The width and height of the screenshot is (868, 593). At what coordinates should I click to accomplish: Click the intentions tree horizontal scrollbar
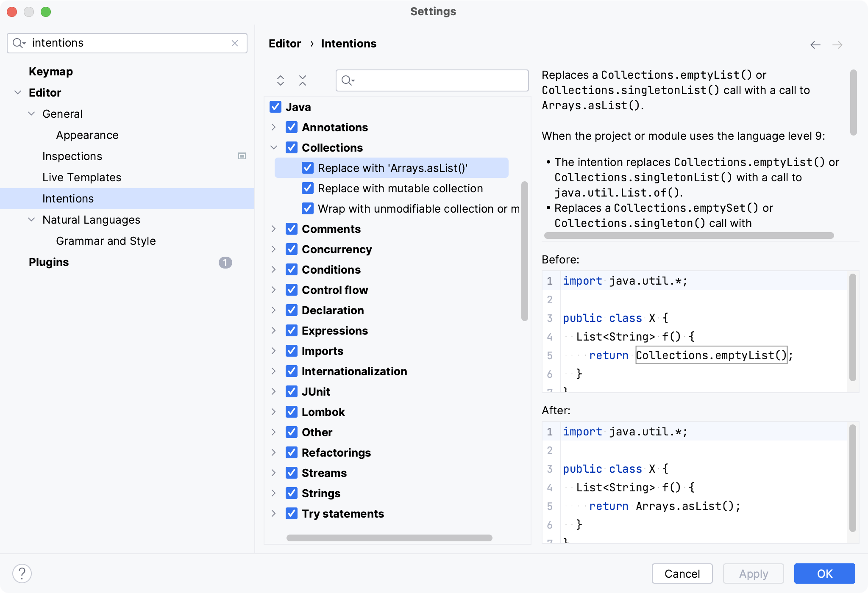tap(389, 538)
